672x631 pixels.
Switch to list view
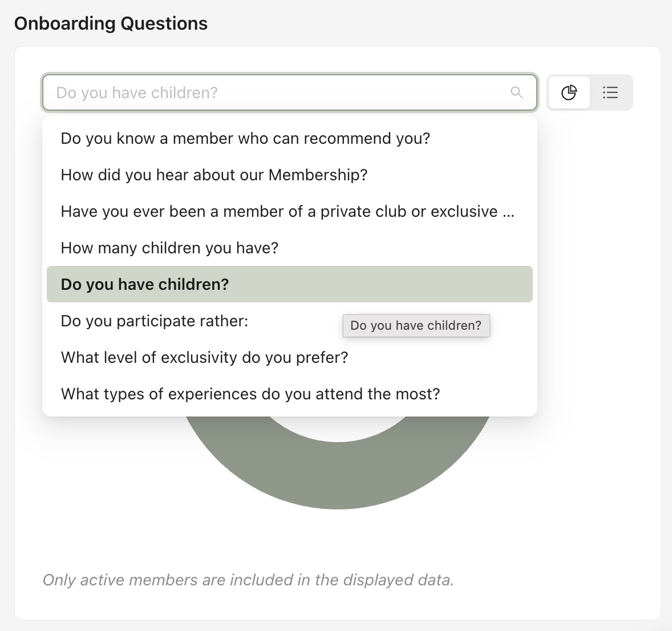coord(610,92)
